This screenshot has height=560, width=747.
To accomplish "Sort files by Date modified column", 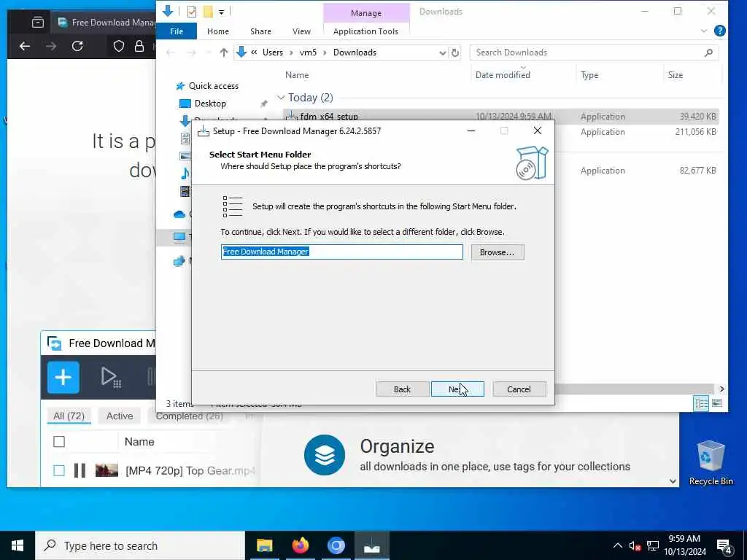I will coord(502,75).
